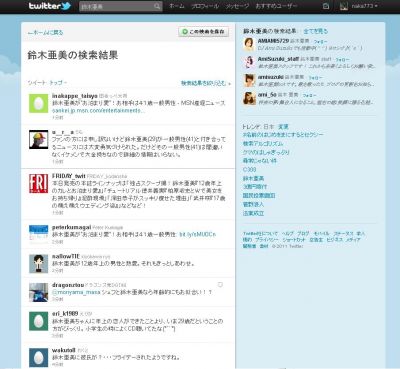Open the last trend in the trends list
400x369 pixels.
tap(253, 213)
